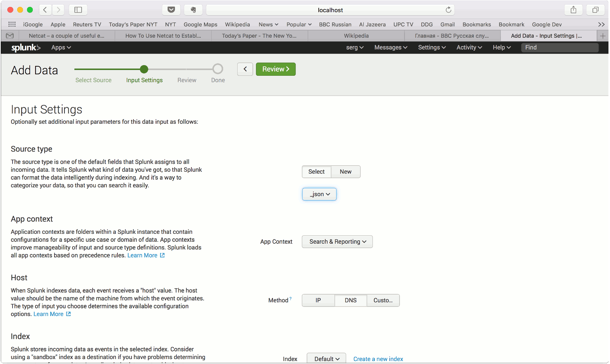
Task: Follow the Create a new index link
Action: point(378,359)
